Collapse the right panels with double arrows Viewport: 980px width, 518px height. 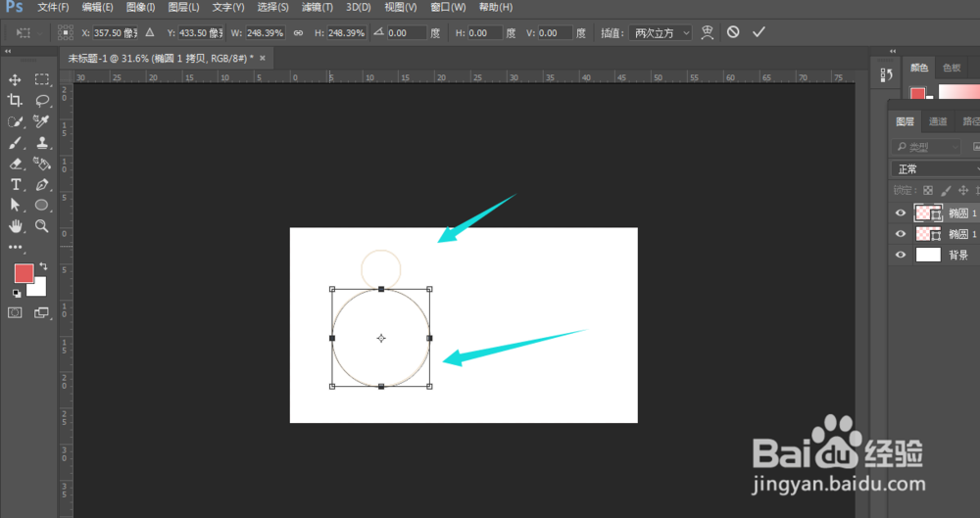[893, 51]
